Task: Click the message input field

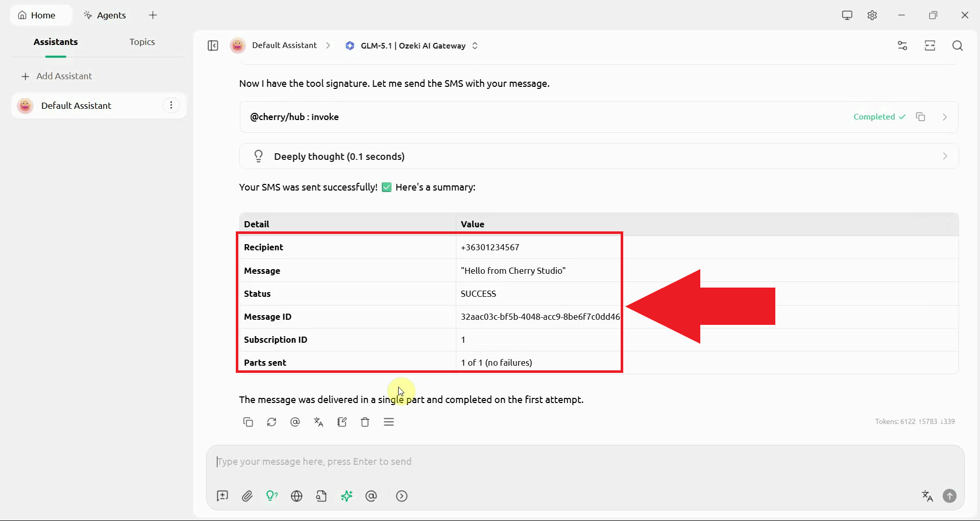Action: 585,462
